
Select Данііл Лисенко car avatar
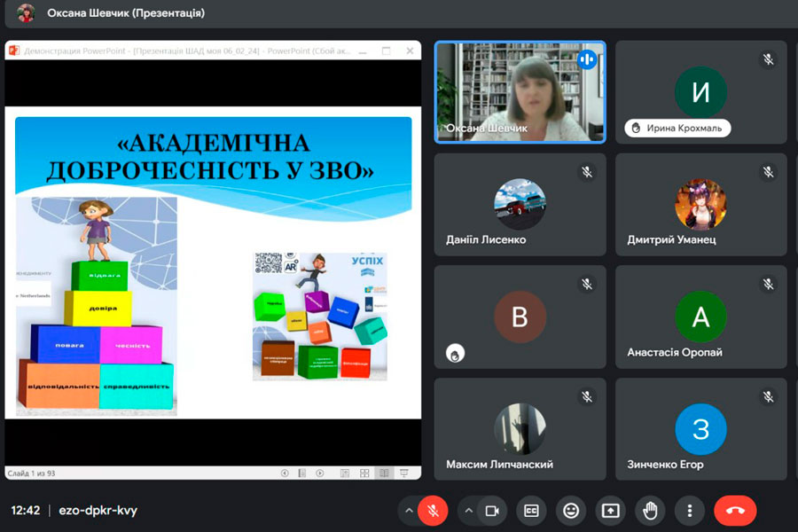[520, 204]
